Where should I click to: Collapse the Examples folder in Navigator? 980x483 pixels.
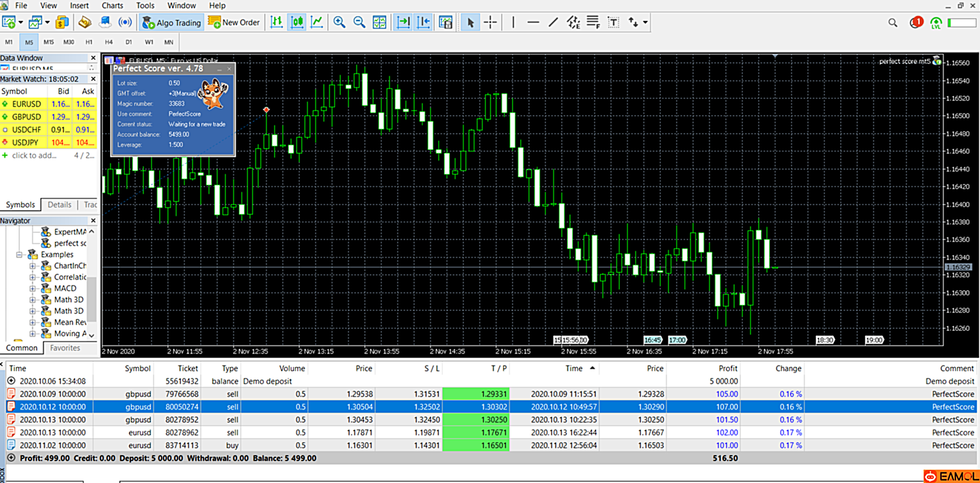pyautogui.click(x=19, y=255)
